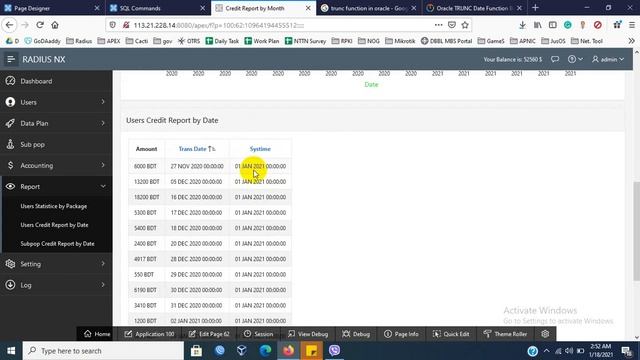Toggle the RADIUS NX hamburger navigation menu
Screen dimensions: 640x360
11,60
